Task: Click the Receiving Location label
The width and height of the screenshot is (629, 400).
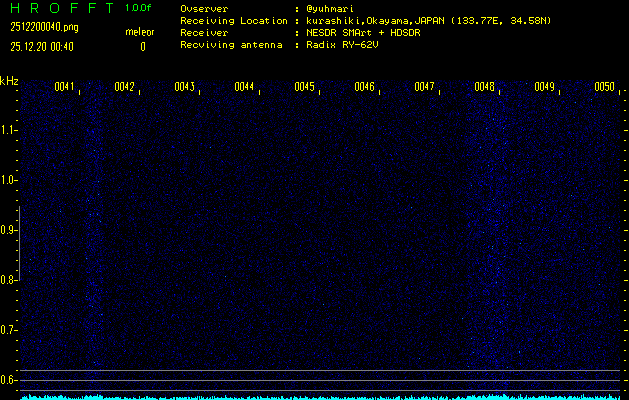Action: point(234,21)
